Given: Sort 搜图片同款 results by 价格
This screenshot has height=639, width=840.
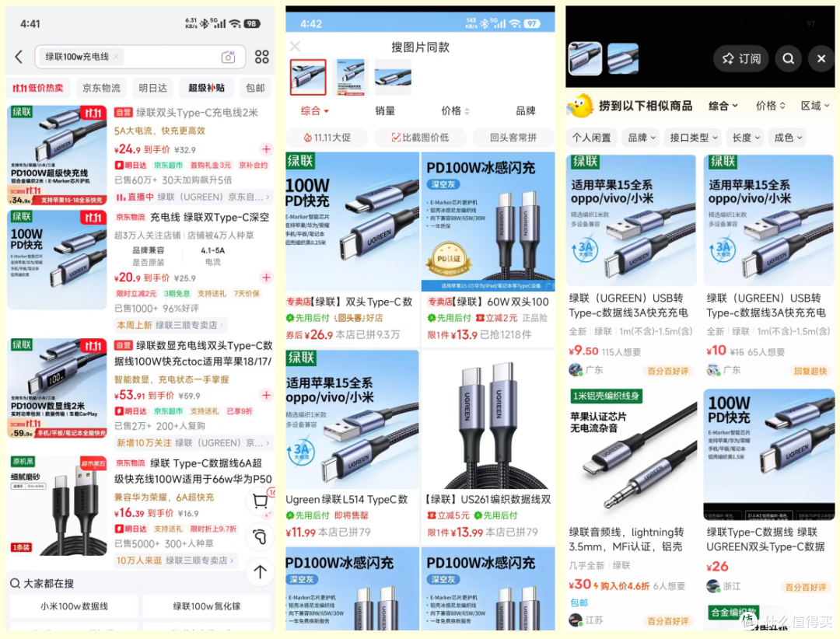Looking at the screenshot, I should (455, 111).
